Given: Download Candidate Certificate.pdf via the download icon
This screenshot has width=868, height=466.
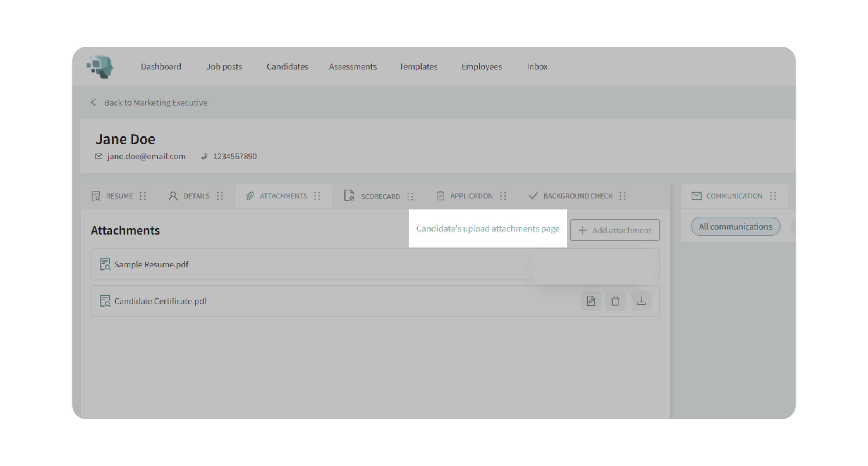Looking at the screenshot, I should click(x=641, y=301).
